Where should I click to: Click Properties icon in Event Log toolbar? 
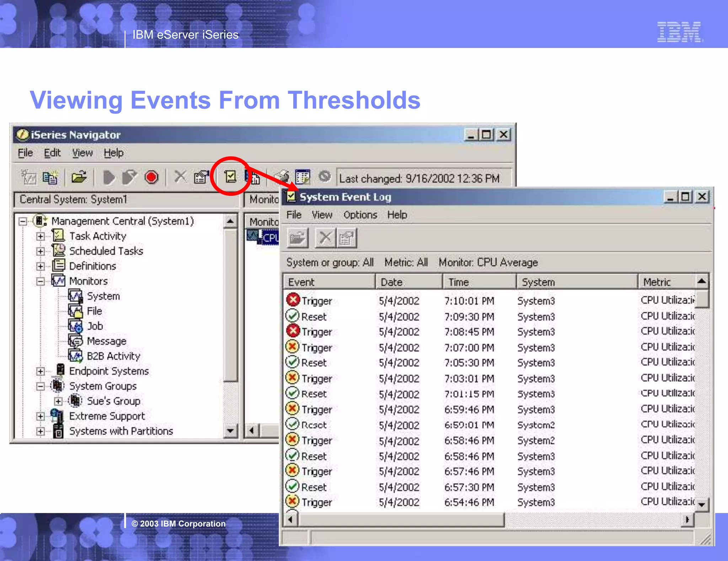point(347,237)
